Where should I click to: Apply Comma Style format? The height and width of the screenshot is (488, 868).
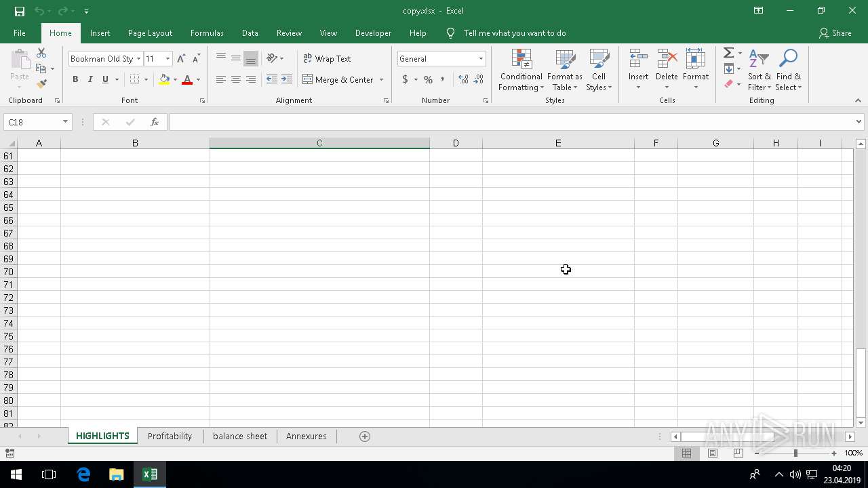tap(443, 79)
